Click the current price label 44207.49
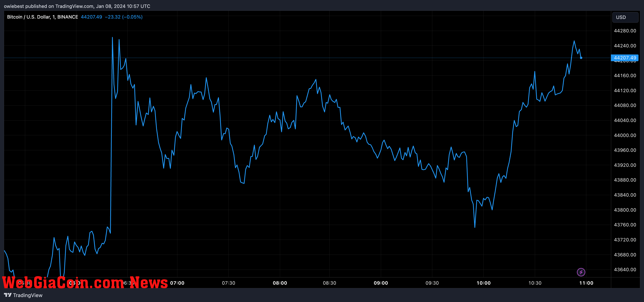The width and height of the screenshot is (644, 302). (x=624, y=58)
